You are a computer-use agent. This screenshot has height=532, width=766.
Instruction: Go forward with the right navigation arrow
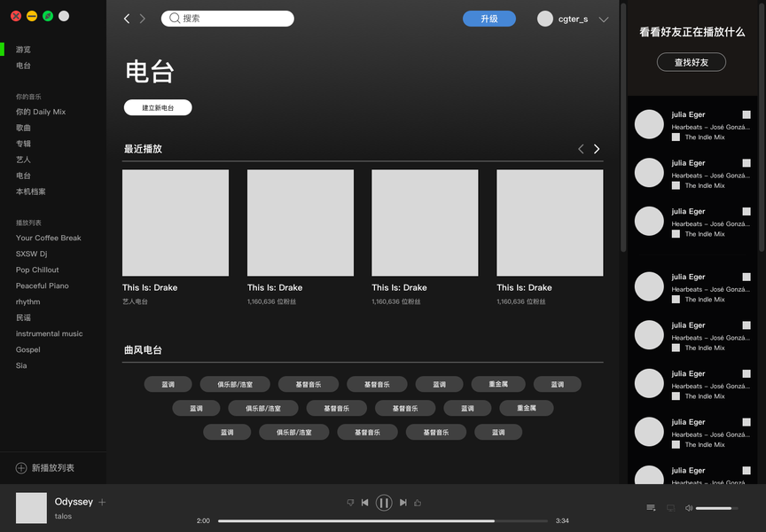(142, 19)
